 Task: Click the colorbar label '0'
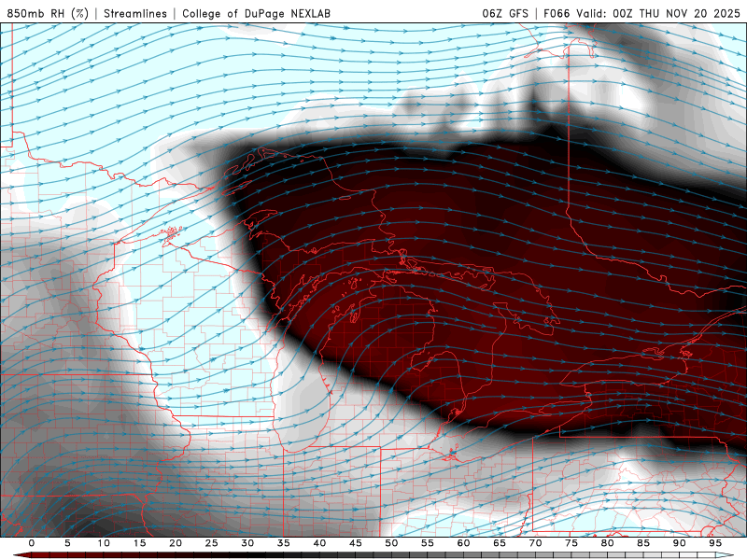pos(32,543)
